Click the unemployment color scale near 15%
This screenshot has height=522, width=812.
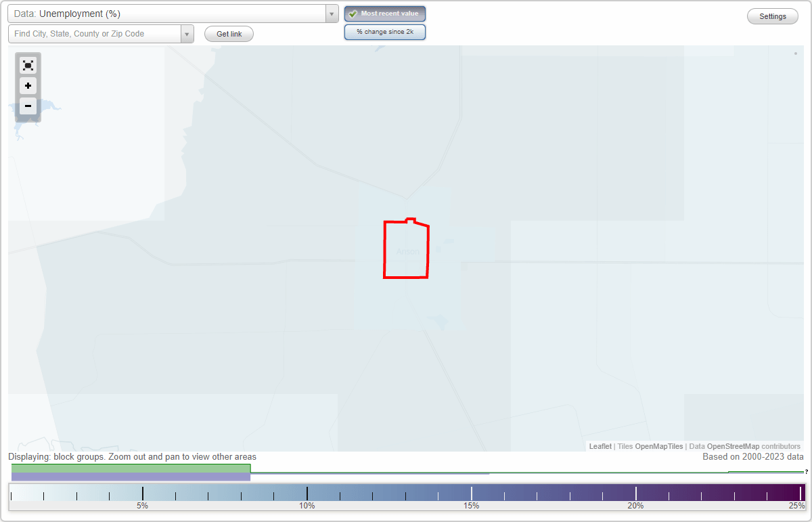click(x=472, y=493)
